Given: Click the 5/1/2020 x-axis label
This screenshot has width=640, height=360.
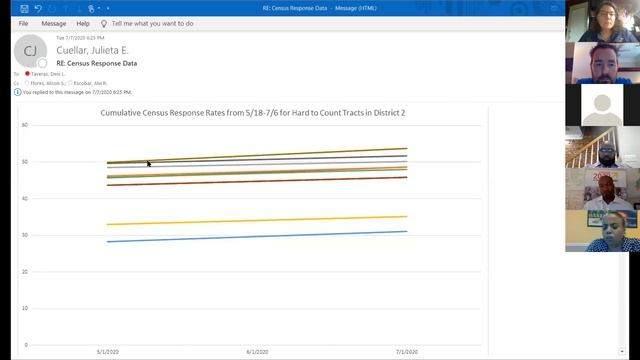Looking at the screenshot, I should click(x=108, y=352).
